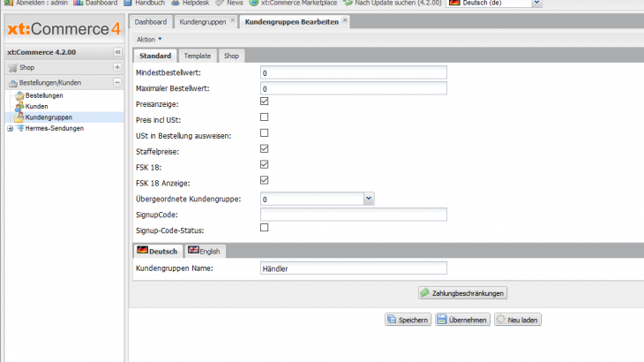Click the Übernehmen button
The width and height of the screenshot is (644, 362).
(x=462, y=320)
